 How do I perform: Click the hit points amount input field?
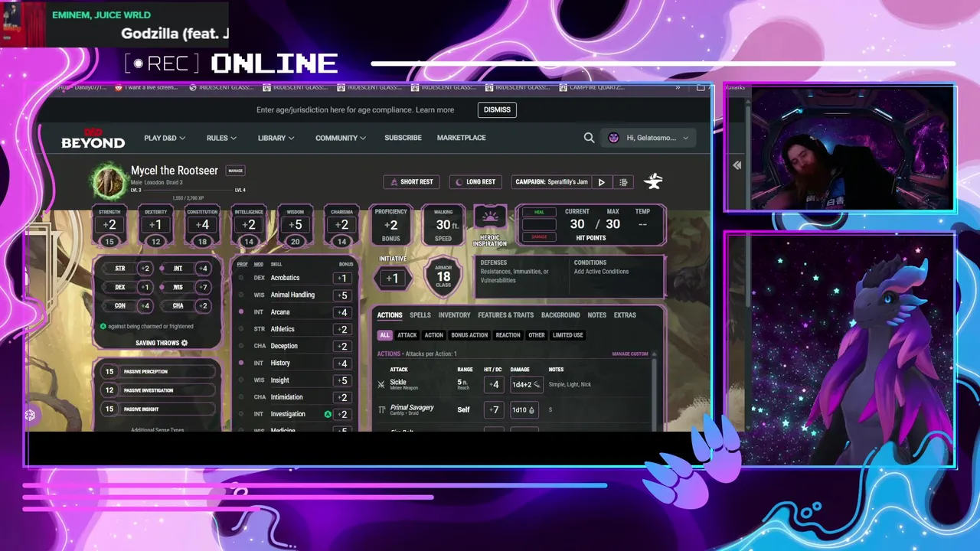click(x=539, y=224)
